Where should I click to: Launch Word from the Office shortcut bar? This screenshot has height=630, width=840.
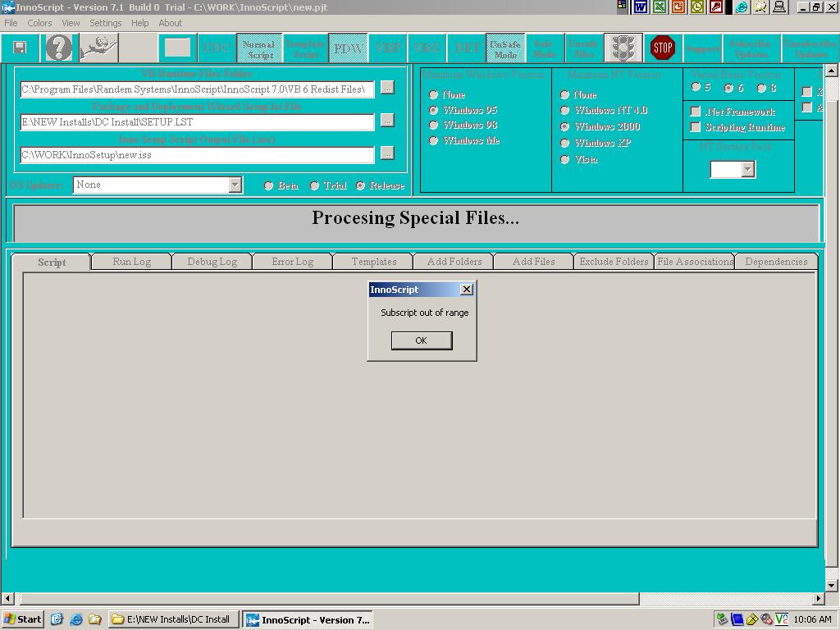(641, 7)
